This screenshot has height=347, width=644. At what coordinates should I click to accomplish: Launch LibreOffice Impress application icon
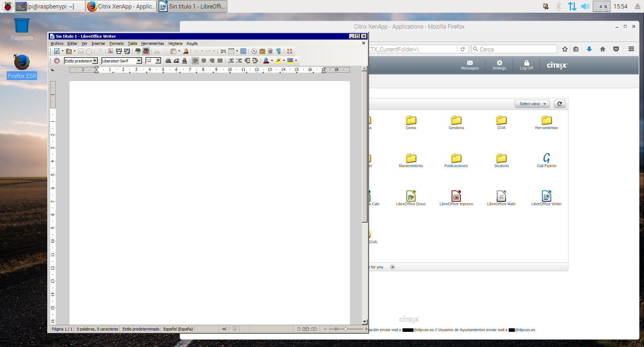(456, 197)
